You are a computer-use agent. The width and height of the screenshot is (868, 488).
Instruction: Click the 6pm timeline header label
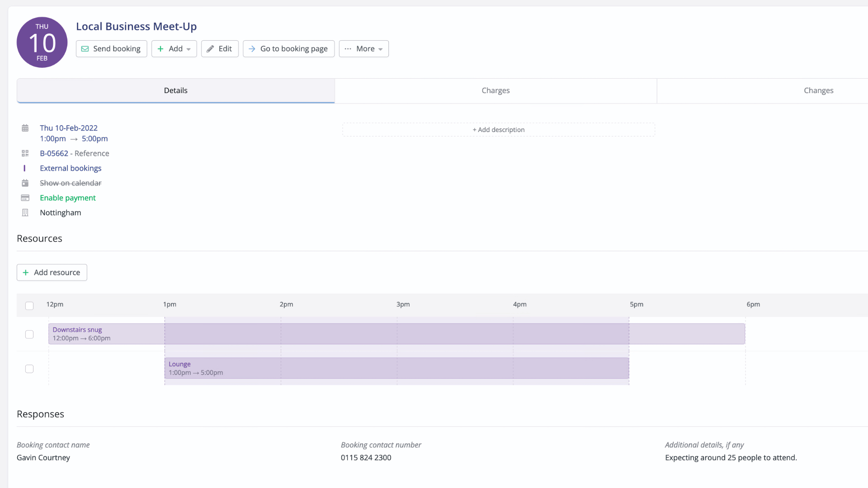click(753, 305)
